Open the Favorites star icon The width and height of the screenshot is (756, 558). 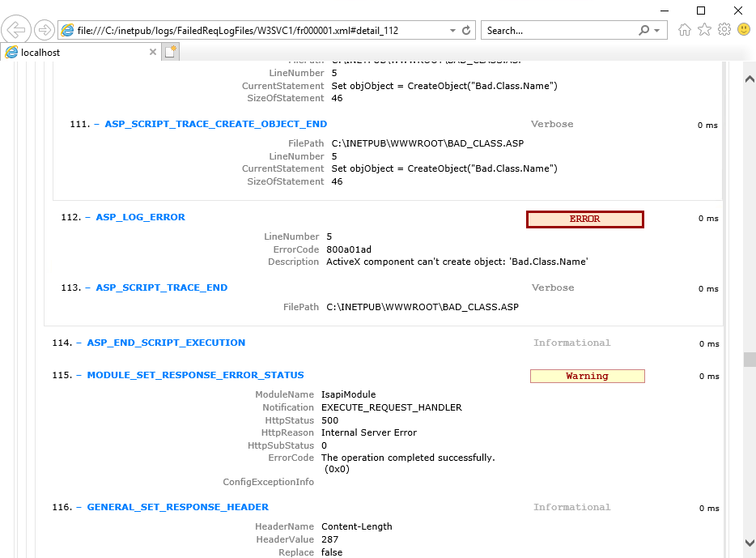(x=704, y=30)
